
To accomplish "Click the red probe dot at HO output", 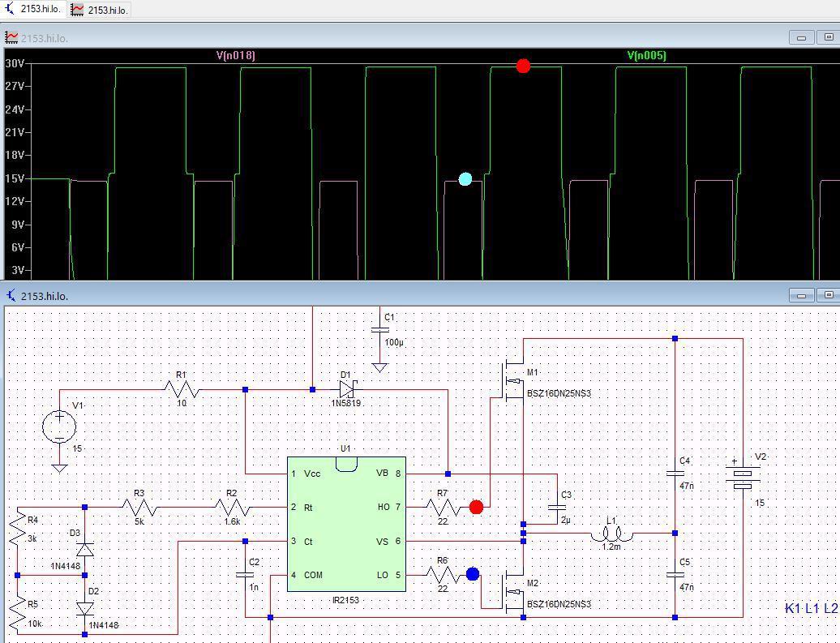I will [476, 507].
